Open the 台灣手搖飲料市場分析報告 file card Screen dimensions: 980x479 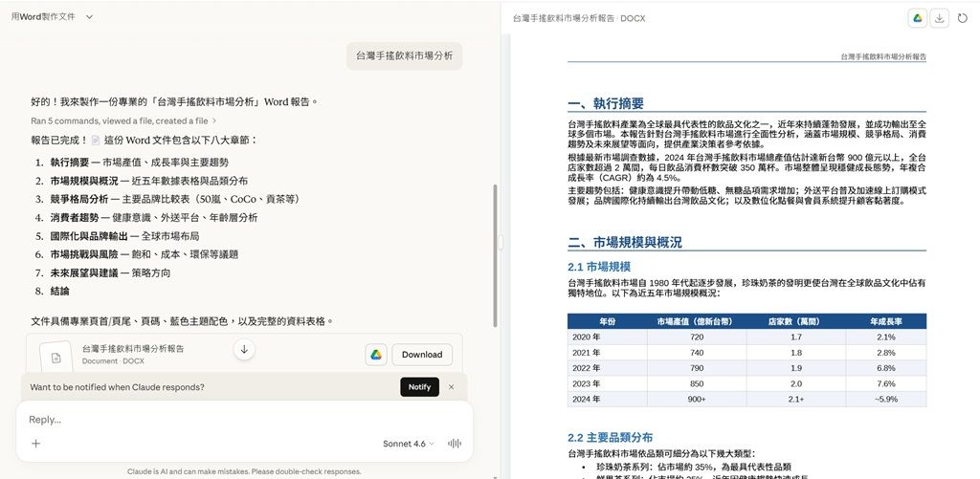click(x=244, y=354)
